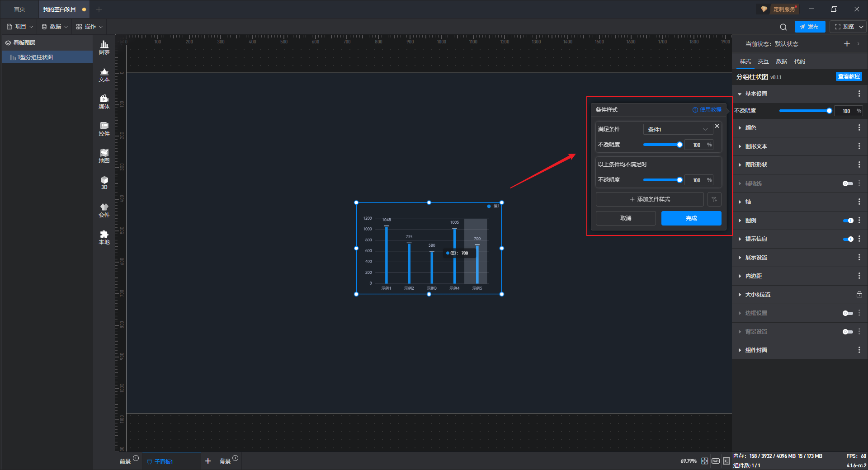
Task: Click the 地图 map components icon
Action: tap(104, 156)
